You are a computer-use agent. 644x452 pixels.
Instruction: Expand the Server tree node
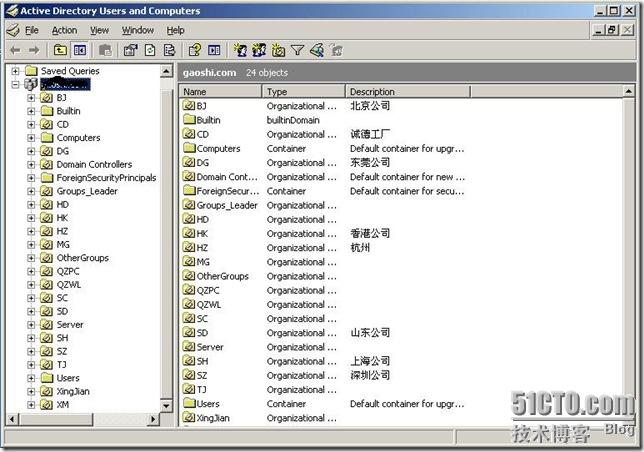click(31, 325)
